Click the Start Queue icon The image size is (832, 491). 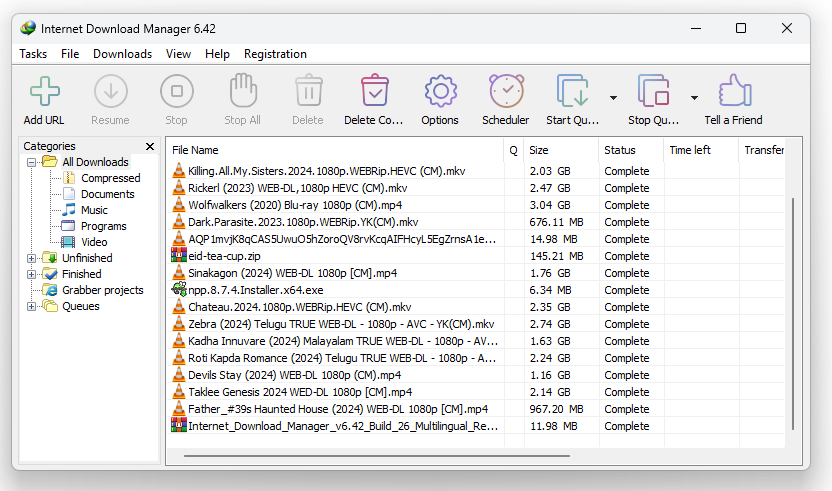click(x=572, y=91)
